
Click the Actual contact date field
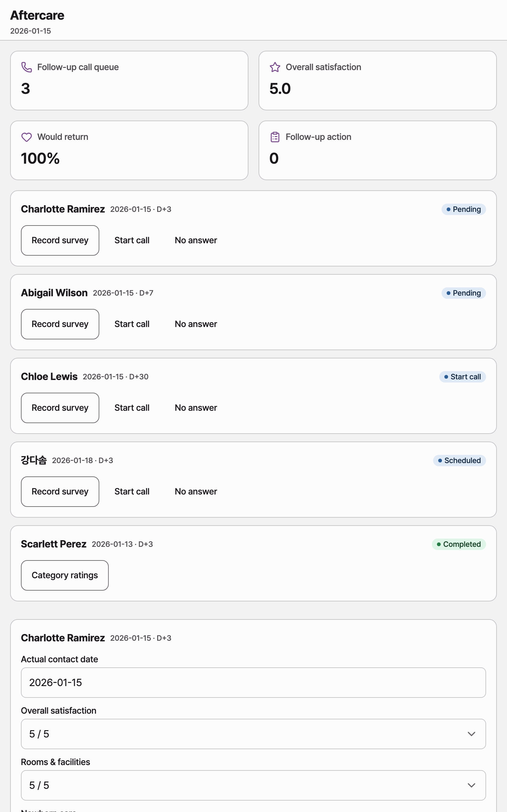coord(253,683)
